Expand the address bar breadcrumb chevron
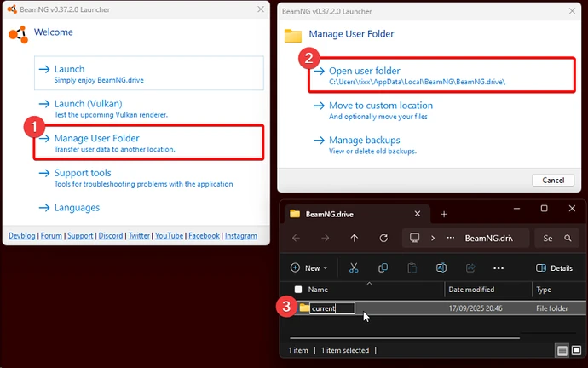 432,239
